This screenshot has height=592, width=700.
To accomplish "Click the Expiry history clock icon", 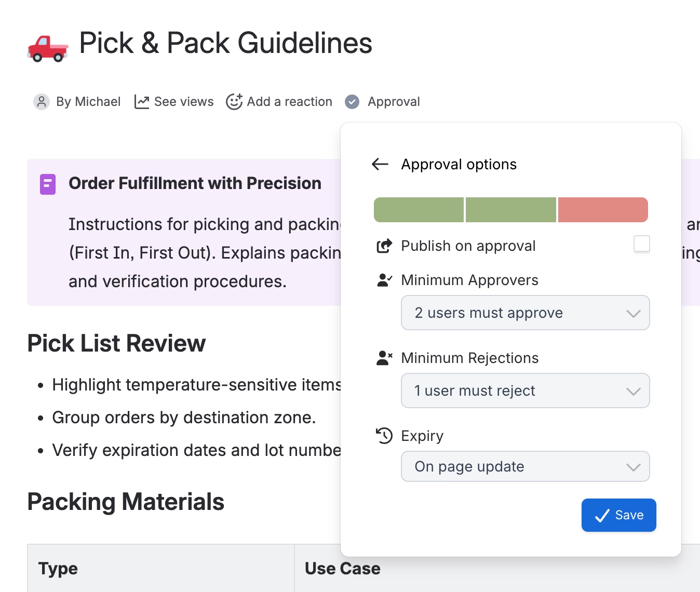I will tap(384, 436).
